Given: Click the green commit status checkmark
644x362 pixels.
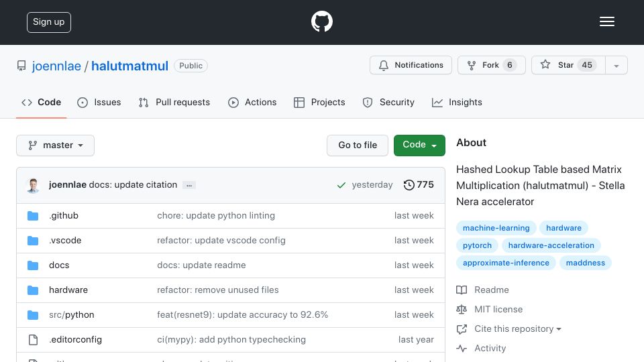Looking at the screenshot, I should click(x=341, y=186).
